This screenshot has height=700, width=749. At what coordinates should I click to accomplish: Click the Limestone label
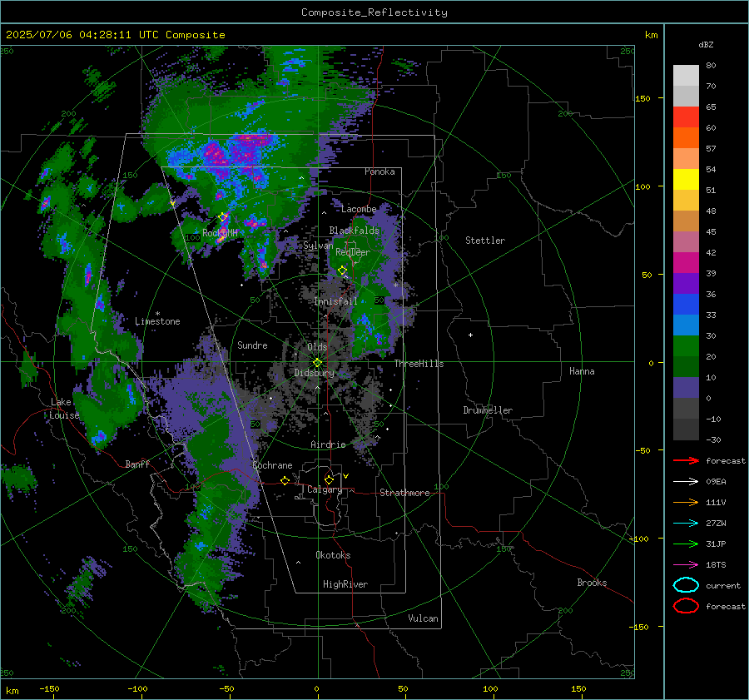[157, 321]
